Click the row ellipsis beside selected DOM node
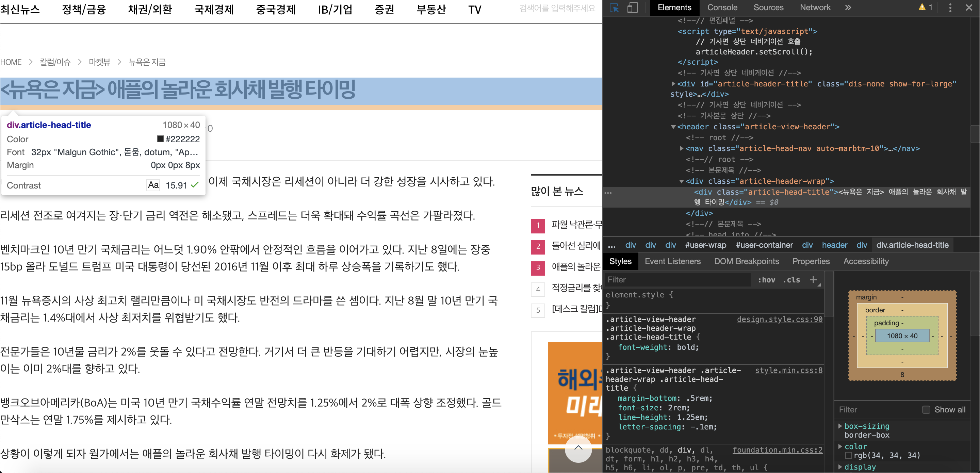The height and width of the screenshot is (473, 980). click(608, 193)
